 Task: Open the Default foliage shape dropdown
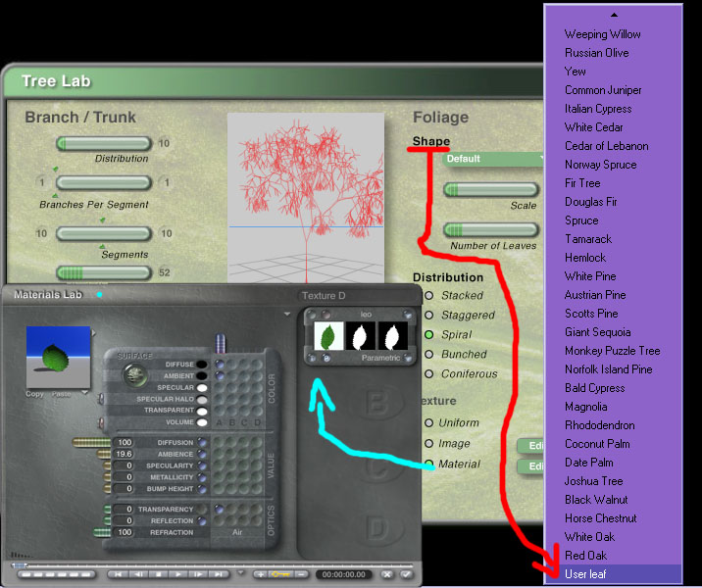[493, 159]
